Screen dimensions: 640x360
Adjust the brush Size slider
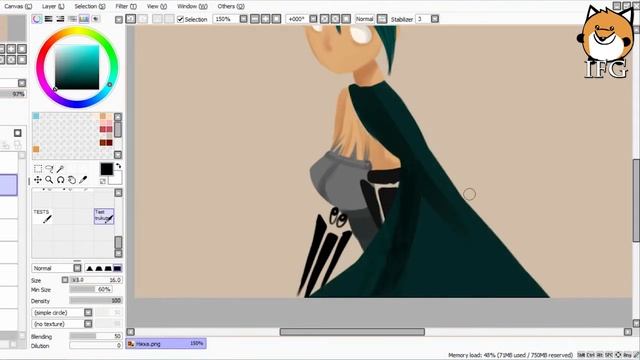coord(96,280)
